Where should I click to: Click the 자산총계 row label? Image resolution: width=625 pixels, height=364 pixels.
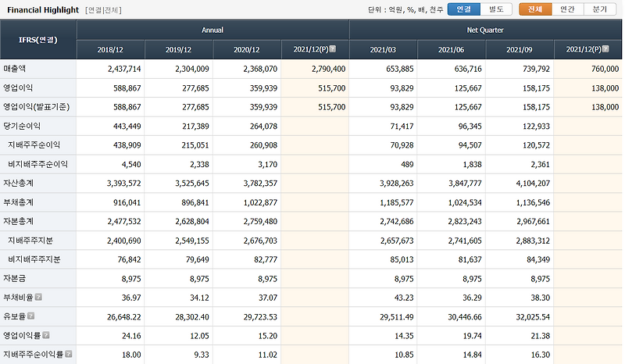[18, 183]
